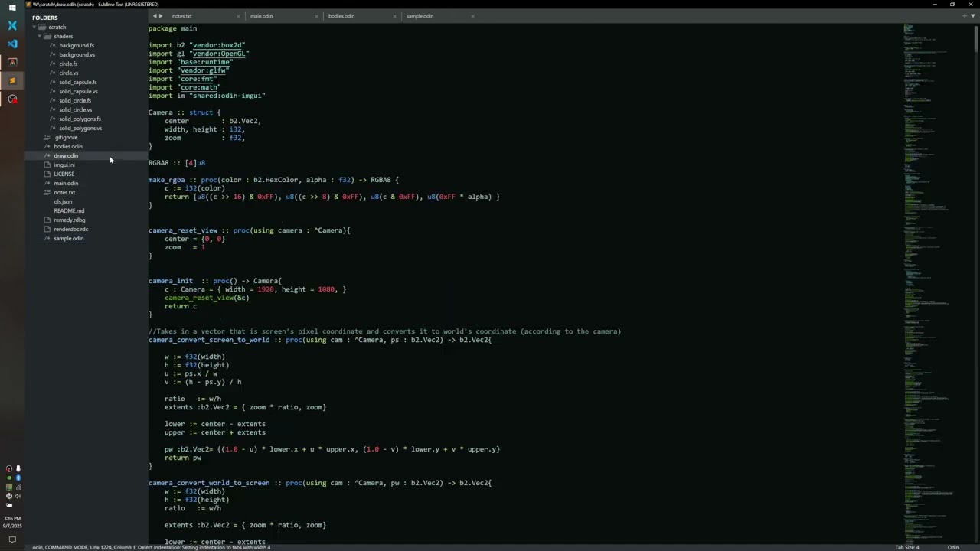This screenshot has width=980, height=551.
Task: Open circle.vs shader file
Action: (x=68, y=73)
